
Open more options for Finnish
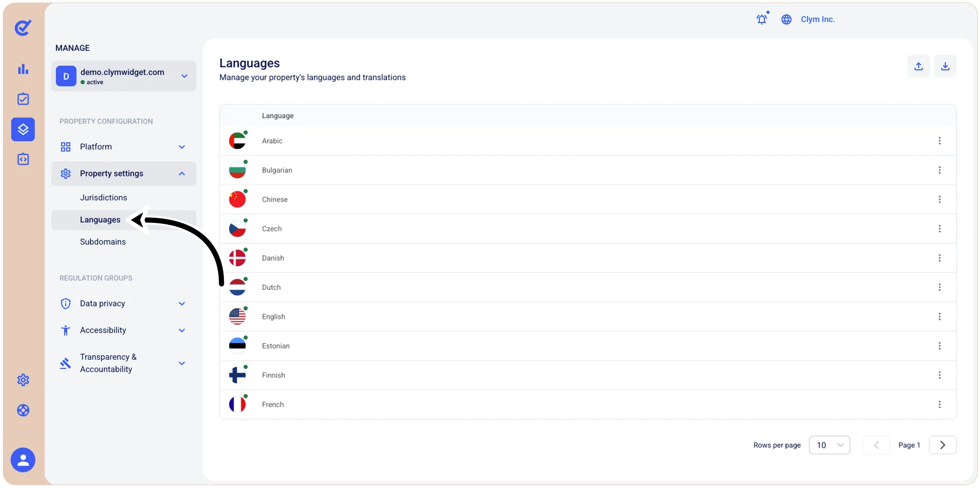point(939,375)
